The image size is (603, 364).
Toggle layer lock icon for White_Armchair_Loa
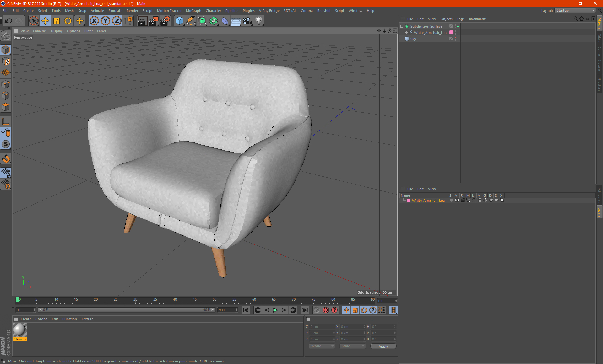tap(474, 201)
